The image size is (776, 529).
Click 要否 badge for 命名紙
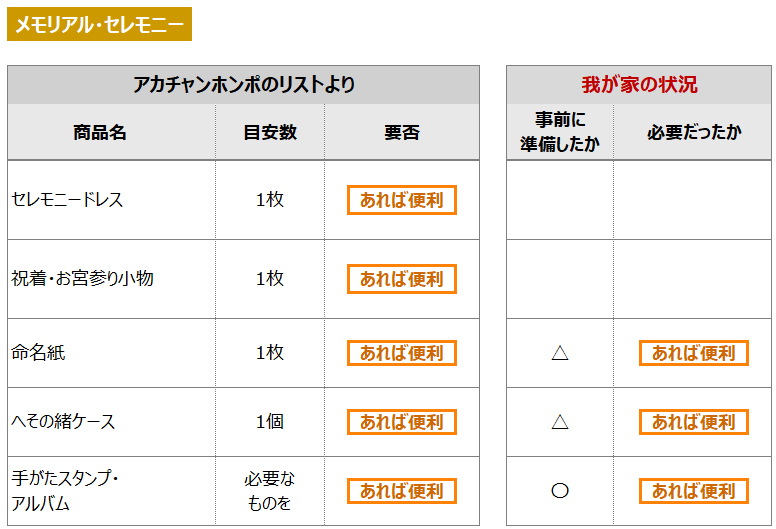[402, 353]
